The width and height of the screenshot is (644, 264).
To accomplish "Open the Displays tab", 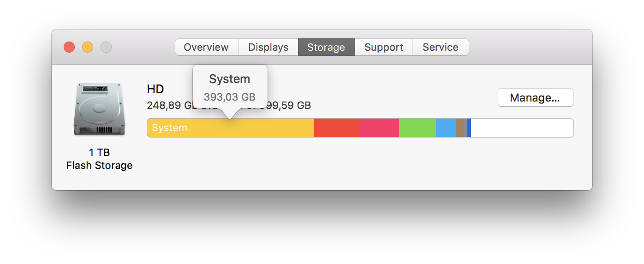I will pos(268,47).
